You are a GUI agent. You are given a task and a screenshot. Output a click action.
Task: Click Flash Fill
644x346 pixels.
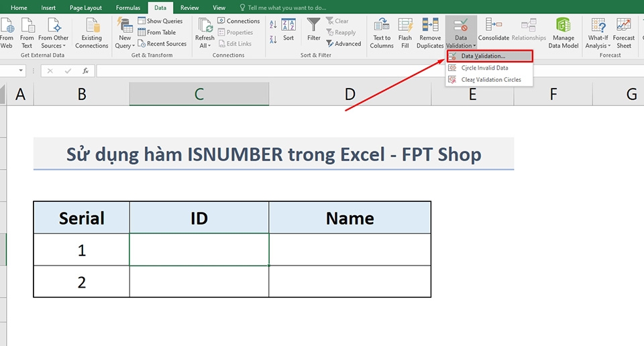[x=405, y=34]
